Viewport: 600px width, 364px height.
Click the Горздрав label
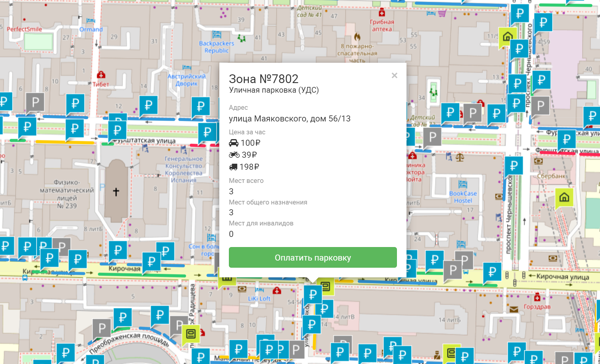(x=537, y=307)
